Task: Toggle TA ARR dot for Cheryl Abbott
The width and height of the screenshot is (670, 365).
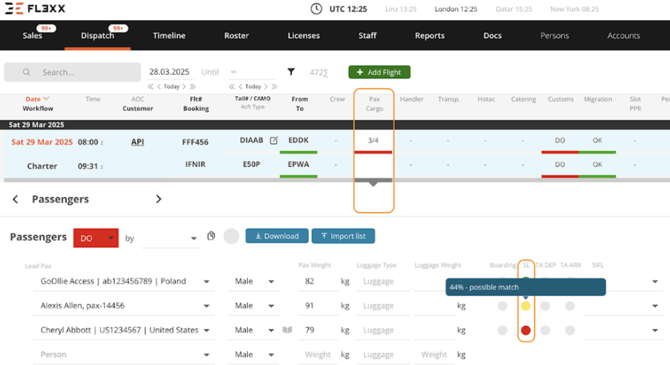Action: point(570,330)
